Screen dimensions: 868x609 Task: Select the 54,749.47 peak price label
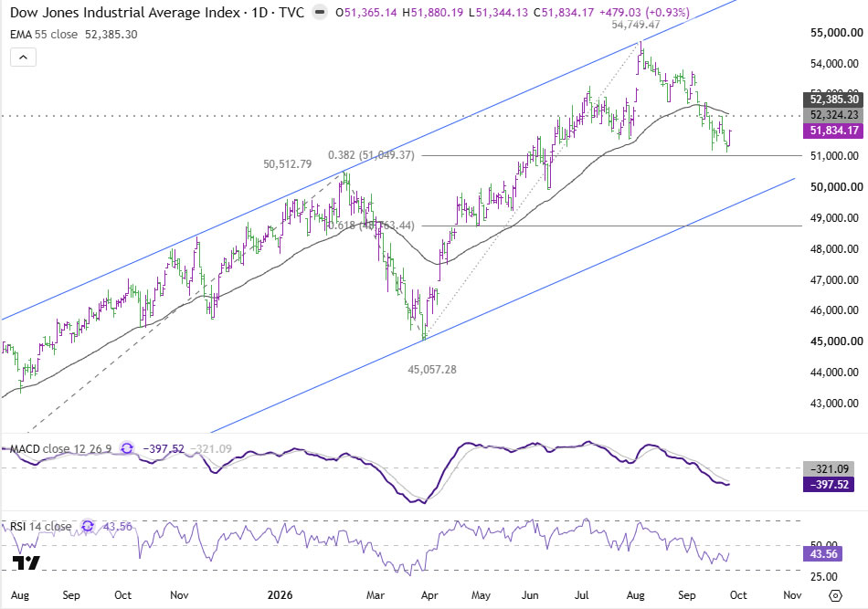tap(636, 25)
